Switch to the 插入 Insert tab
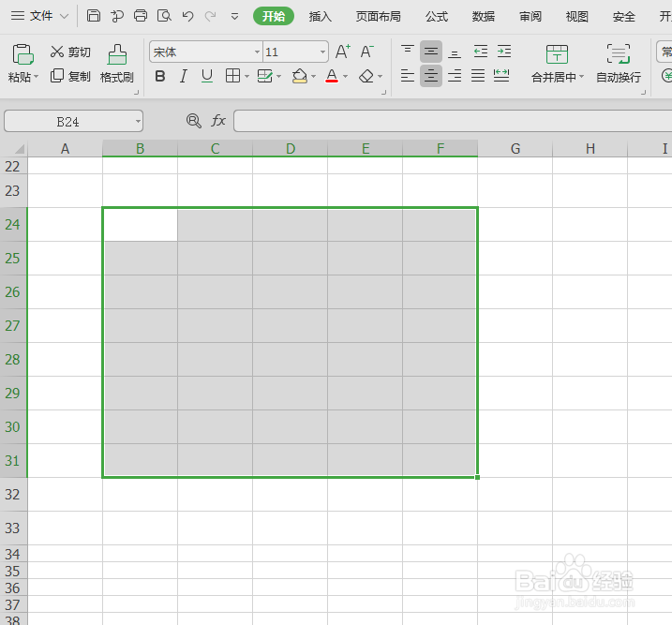Screen dimensions: 672x625 coord(321,16)
